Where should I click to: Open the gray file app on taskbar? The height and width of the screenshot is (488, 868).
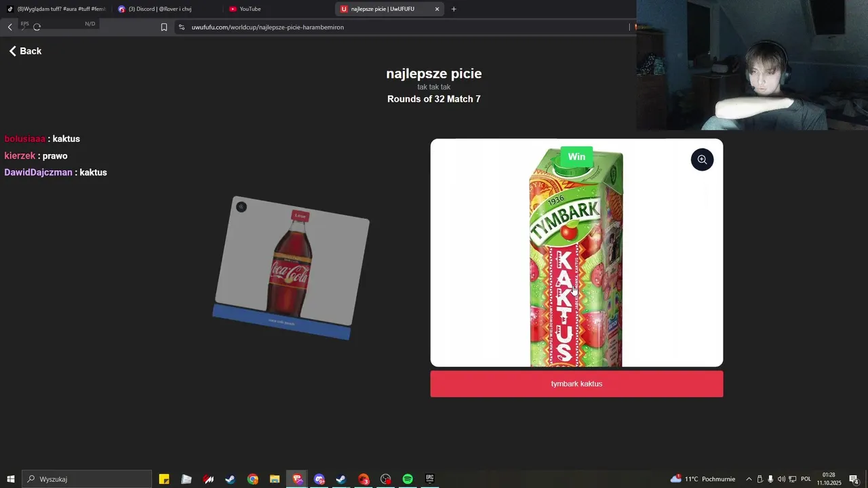(x=186, y=479)
